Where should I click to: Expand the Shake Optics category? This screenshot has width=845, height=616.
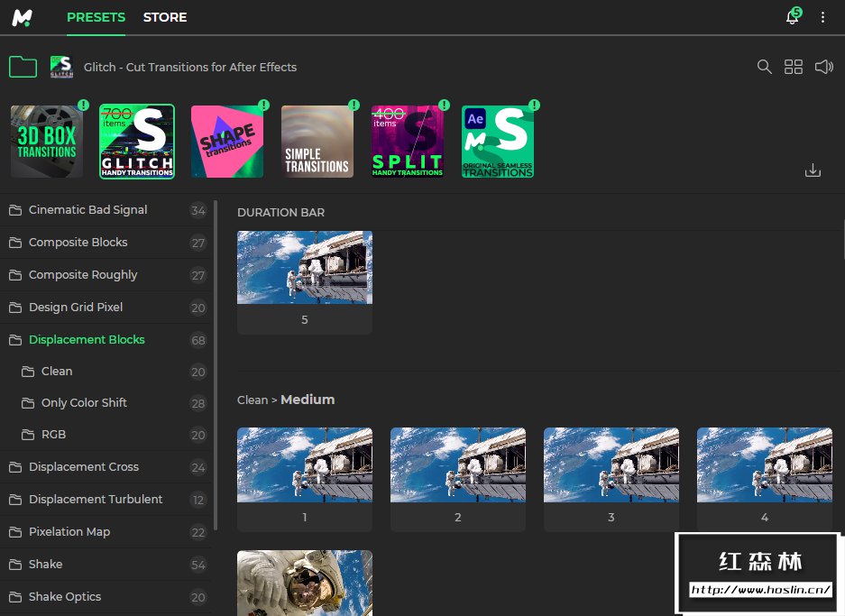pos(106,596)
